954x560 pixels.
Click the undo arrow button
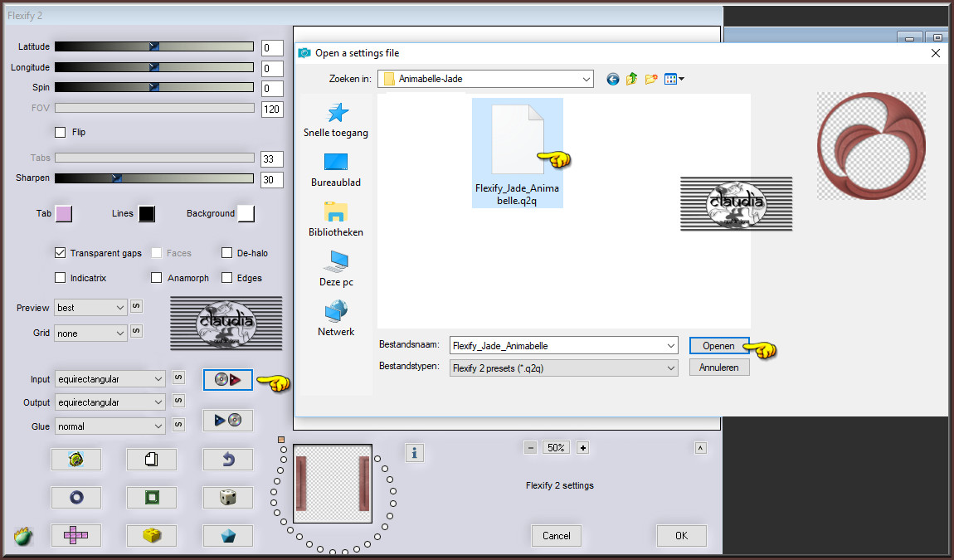coord(227,460)
